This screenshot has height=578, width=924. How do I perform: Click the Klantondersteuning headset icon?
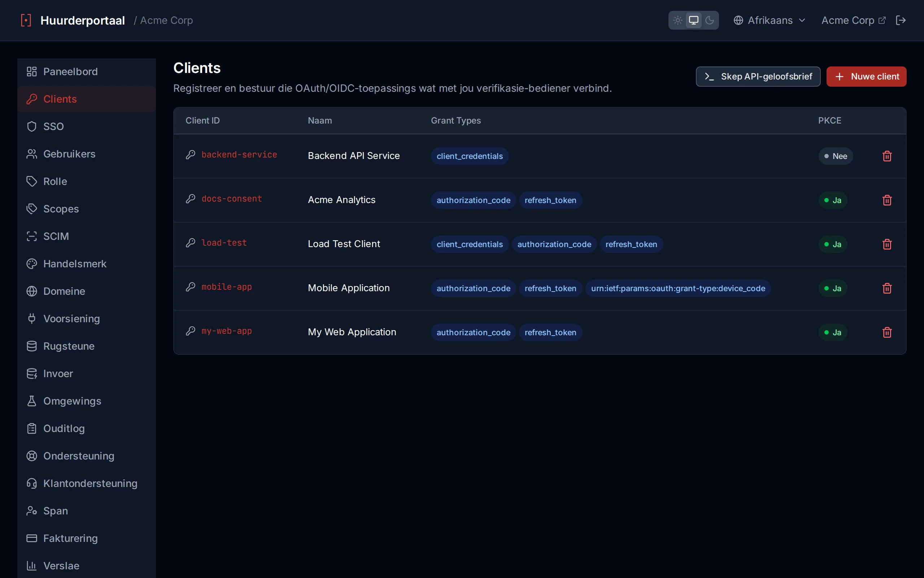pos(32,483)
